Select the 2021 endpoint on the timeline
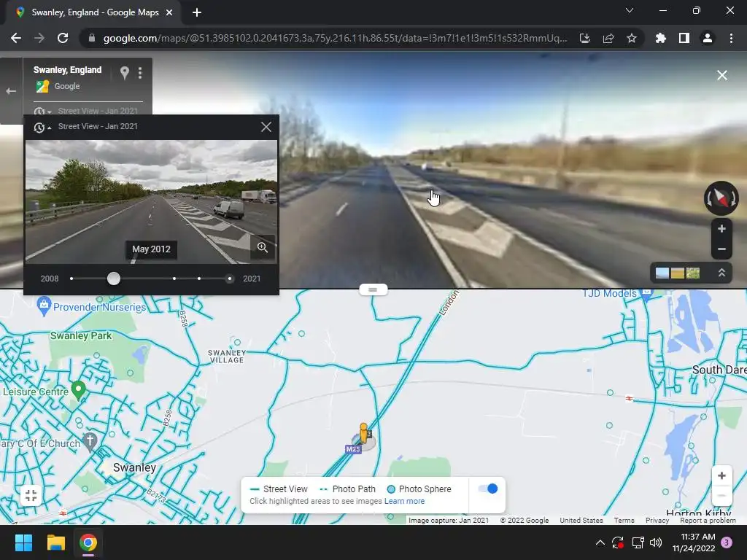Viewport: 747px width, 560px height. click(x=230, y=279)
